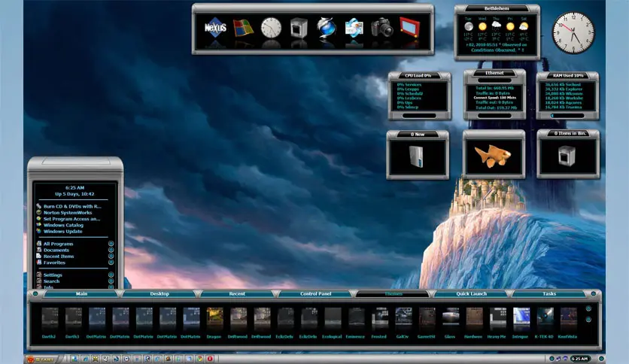Image resolution: width=629 pixels, height=364 pixels.
Task: Open the Tasks tab
Action: pos(549,294)
